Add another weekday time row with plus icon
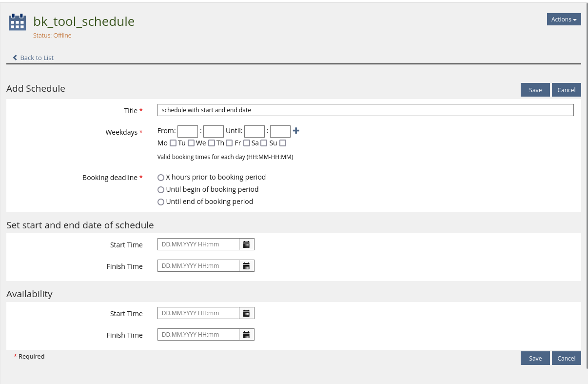 [296, 131]
